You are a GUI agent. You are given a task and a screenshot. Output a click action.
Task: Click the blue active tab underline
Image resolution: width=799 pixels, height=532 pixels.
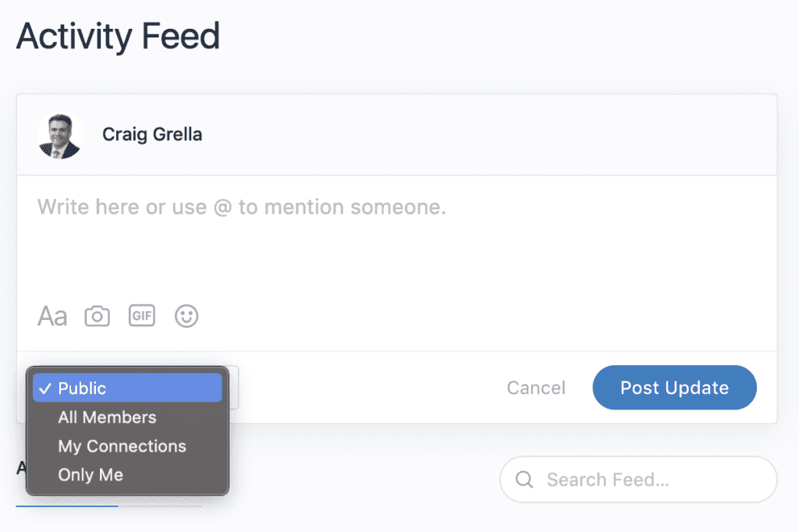point(67,505)
